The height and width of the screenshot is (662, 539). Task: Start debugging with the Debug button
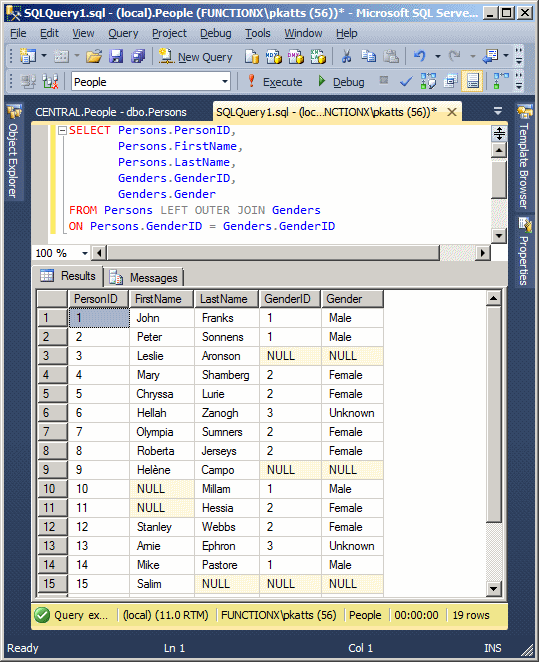tap(341, 81)
